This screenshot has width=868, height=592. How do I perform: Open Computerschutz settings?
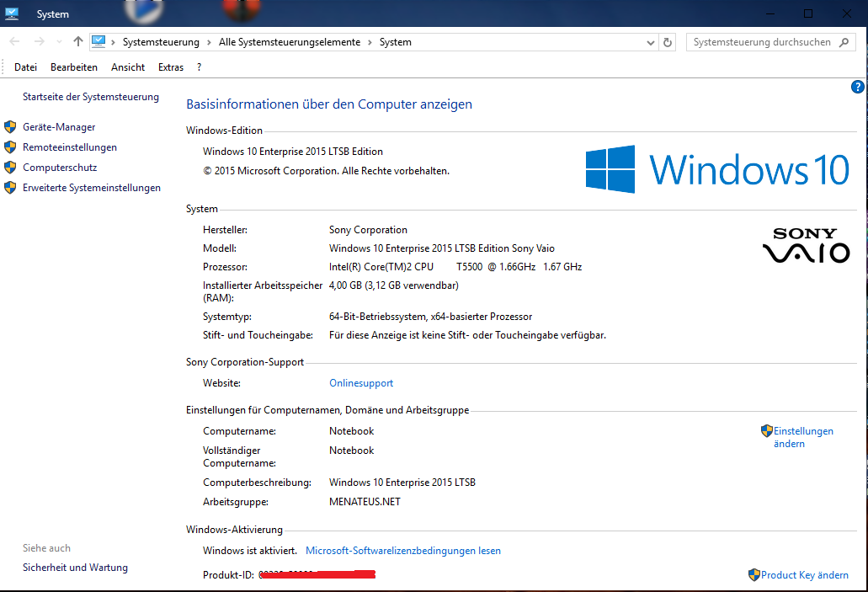point(60,168)
